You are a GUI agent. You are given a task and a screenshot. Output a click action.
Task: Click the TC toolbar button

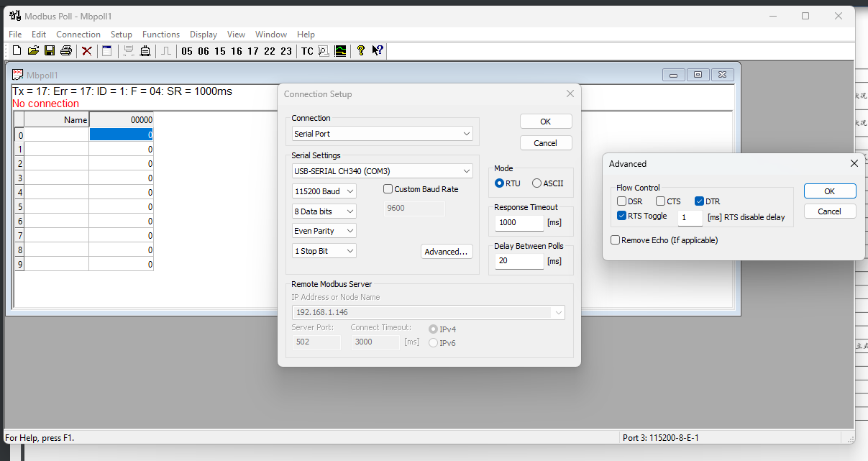(307, 51)
